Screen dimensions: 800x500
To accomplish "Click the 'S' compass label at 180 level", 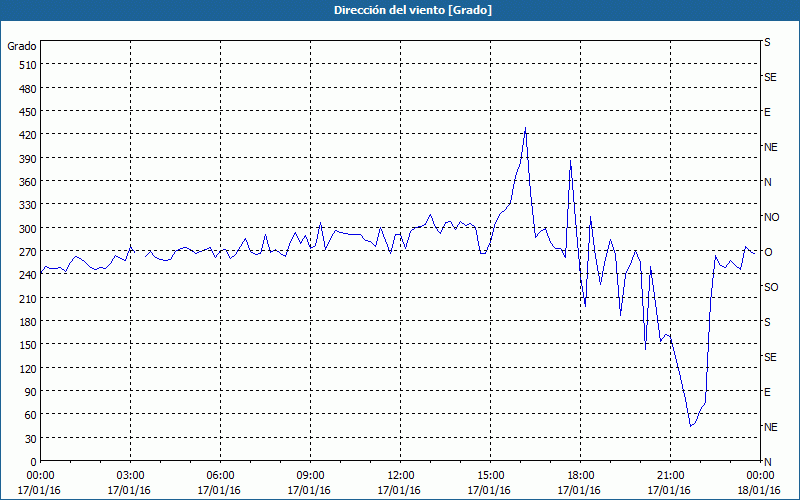I will click(767, 322).
